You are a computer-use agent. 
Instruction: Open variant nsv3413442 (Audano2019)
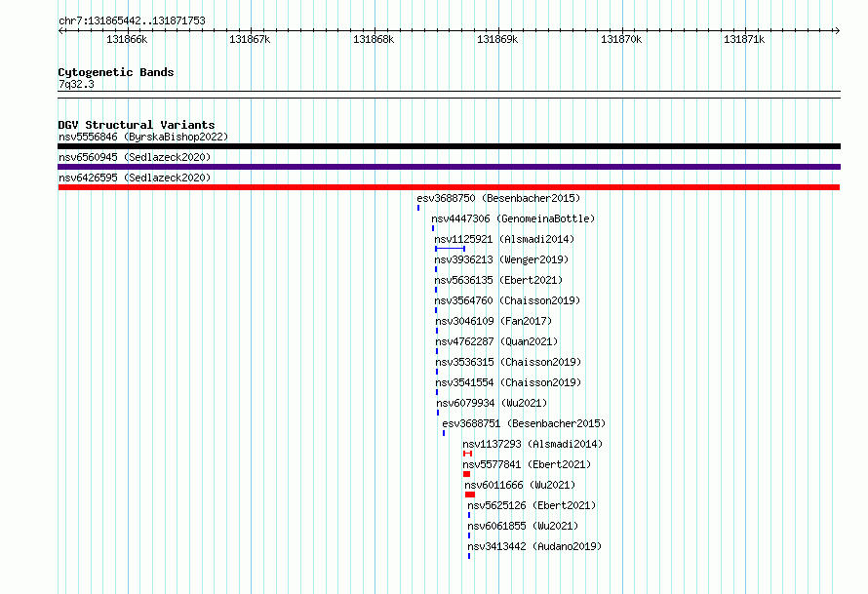(x=534, y=546)
